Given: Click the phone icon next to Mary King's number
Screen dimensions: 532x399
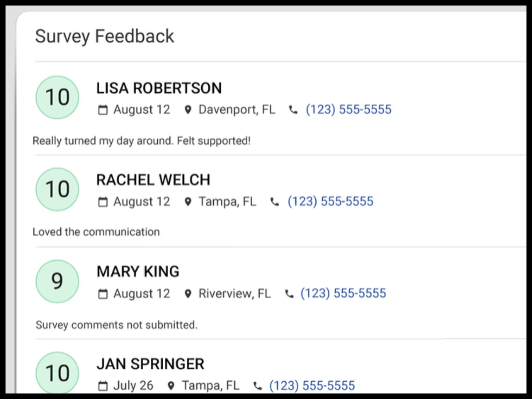Looking at the screenshot, I should (289, 293).
